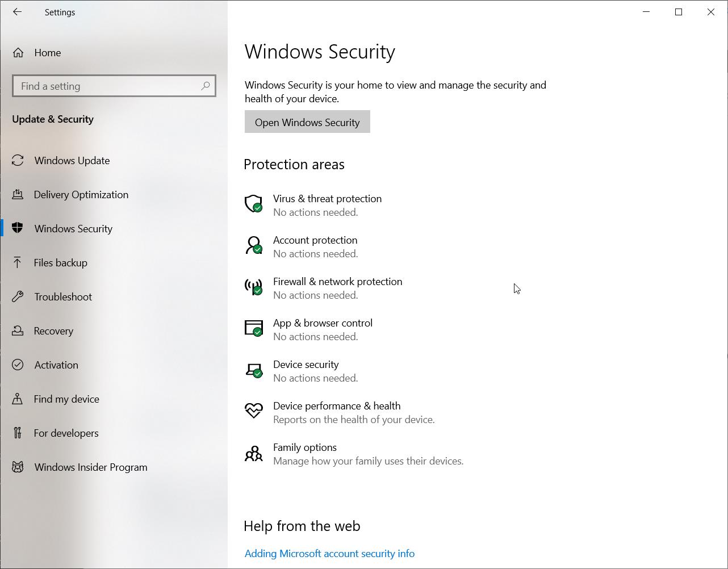Screen dimensions: 728x569
Task: Click the Windows Security shield icon in sidebar
Action: (18, 228)
